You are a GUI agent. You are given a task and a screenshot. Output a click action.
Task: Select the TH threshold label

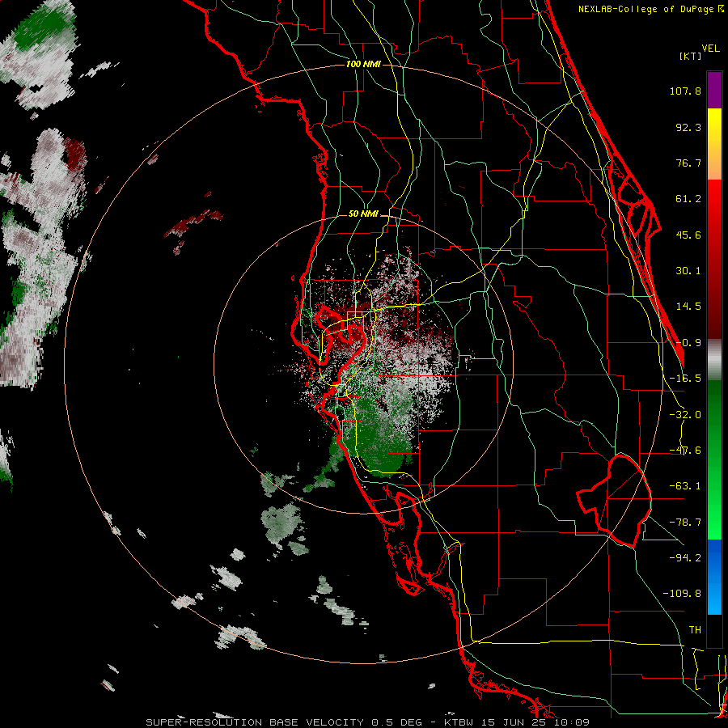point(695,630)
